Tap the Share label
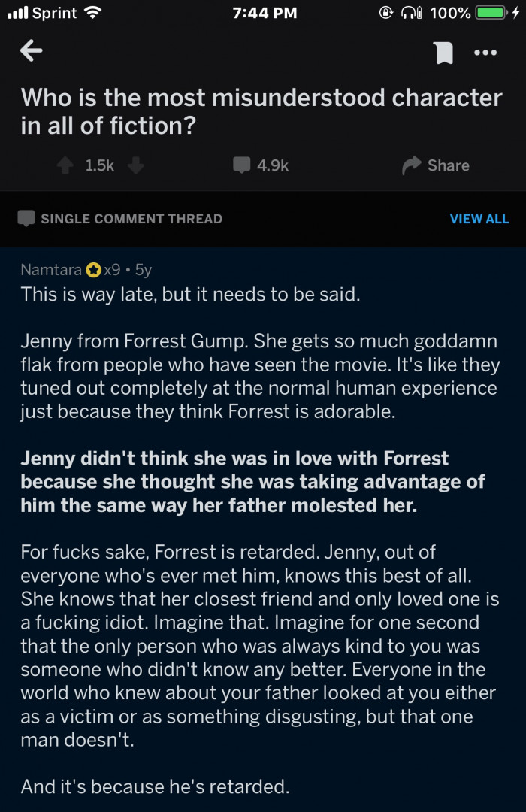526x812 pixels. coord(448,165)
